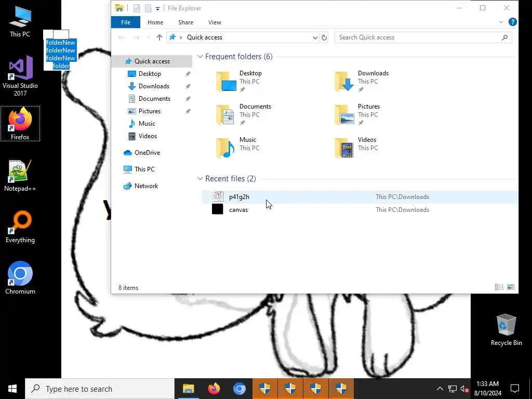Viewport: 532px width, 399px height.
Task: Open the Windows Start menu
Action: pos(12,389)
